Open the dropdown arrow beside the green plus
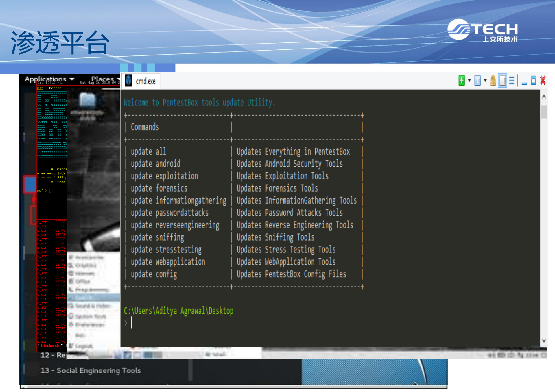This screenshot has height=392, width=555. (469, 80)
